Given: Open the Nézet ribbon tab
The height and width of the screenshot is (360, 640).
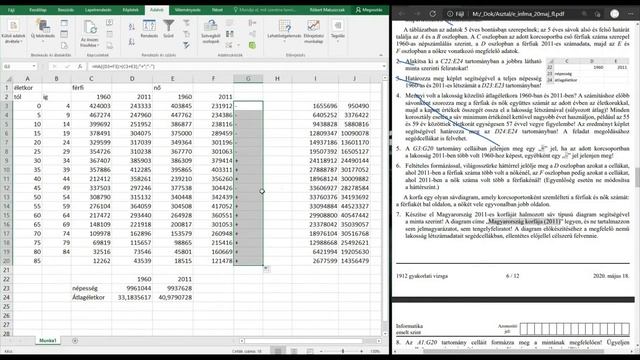Looking at the screenshot, I should coord(217,10).
